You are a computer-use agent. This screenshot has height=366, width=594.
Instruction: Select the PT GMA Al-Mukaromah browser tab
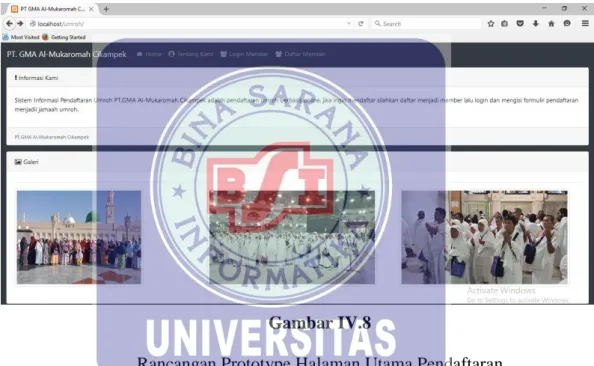[x=51, y=9]
